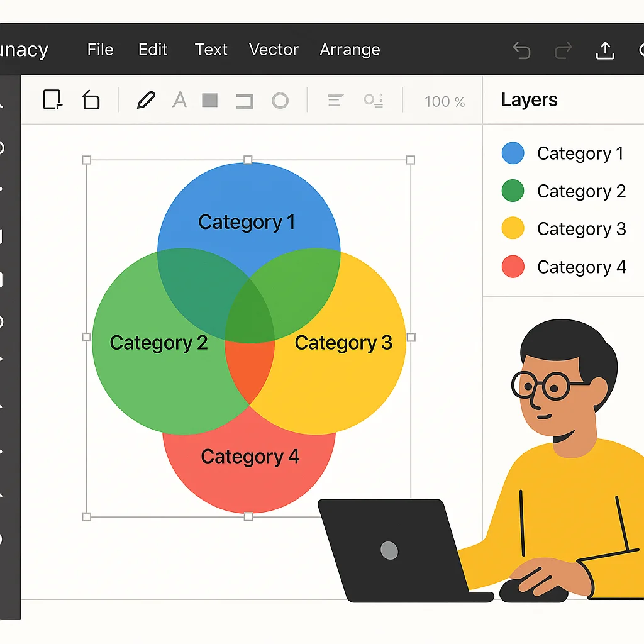Click the blue swatch next to Category 1
This screenshot has height=644, width=644.
tap(513, 153)
